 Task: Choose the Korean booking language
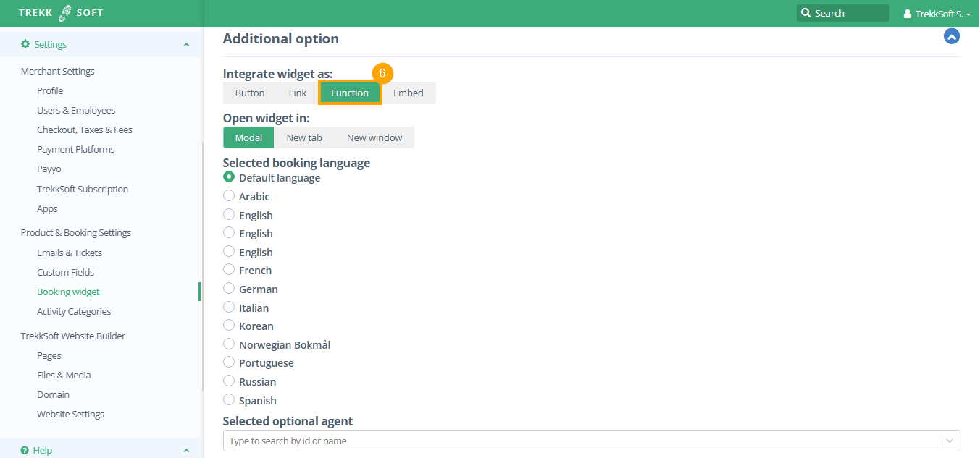tap(229, 326)
